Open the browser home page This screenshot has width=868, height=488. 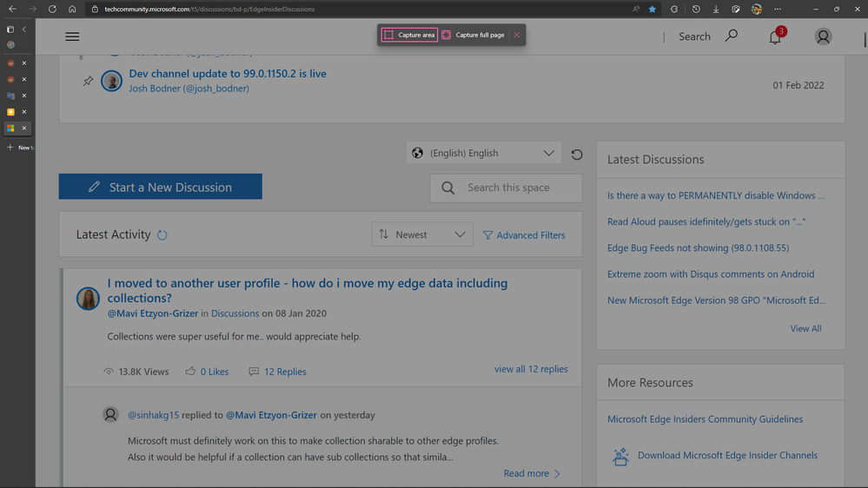(72, 9)
